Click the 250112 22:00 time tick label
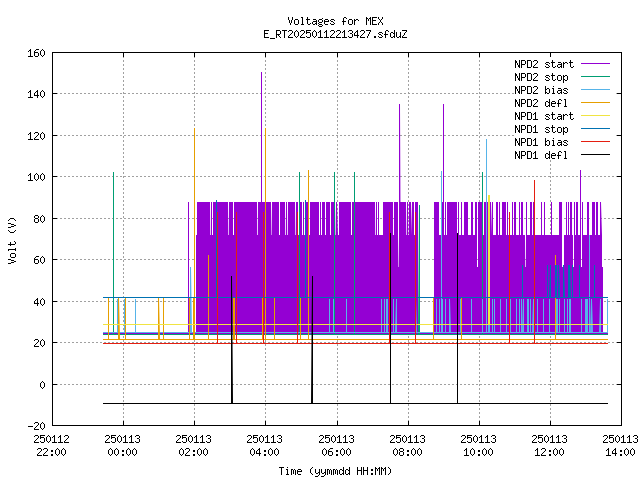 click(x=51, y=446)
